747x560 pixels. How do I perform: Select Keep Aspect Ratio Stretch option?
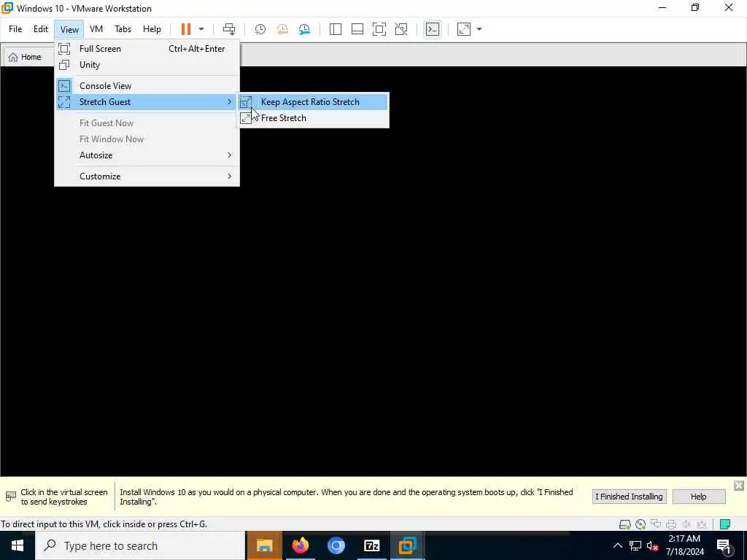click(313, 102)
